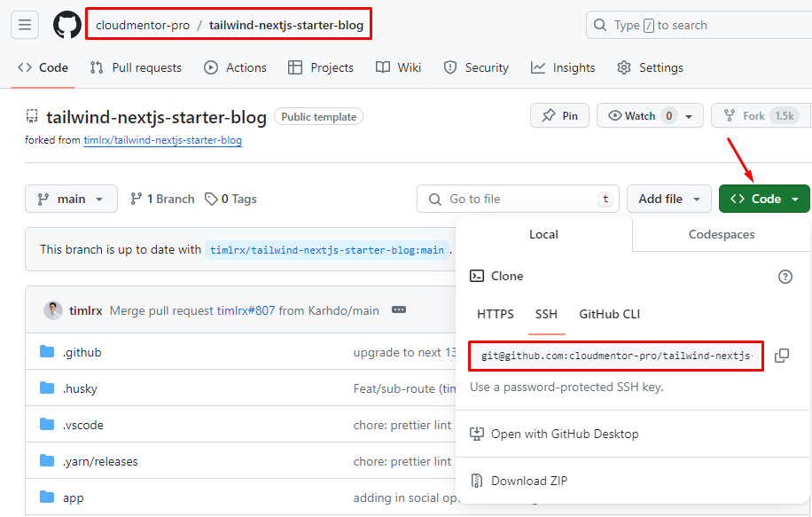Screen dimensions: 812x517
Task: Open the Watch notifications dropdown
Action: pos(650,115)
